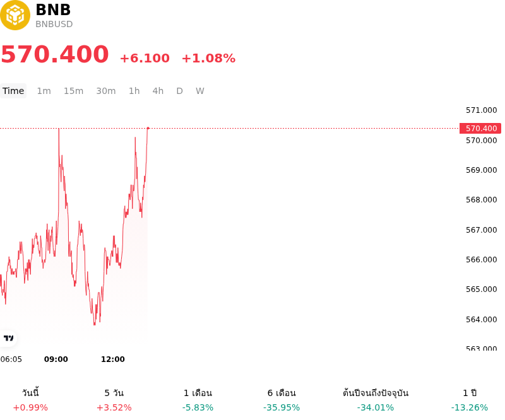This screenshot has height=420, width=505.
Task: Switch chart to 15m interval
Action: click(73, 91)
